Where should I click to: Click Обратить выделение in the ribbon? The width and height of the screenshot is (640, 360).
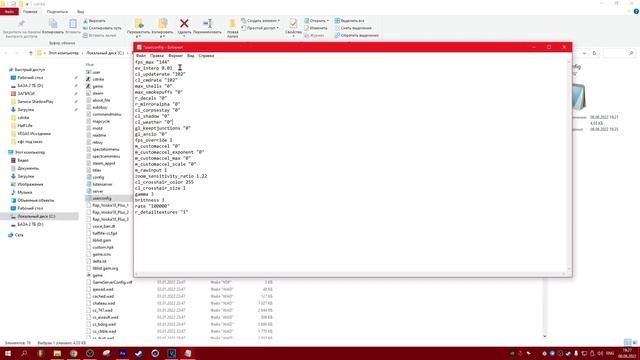click(357, 36)
